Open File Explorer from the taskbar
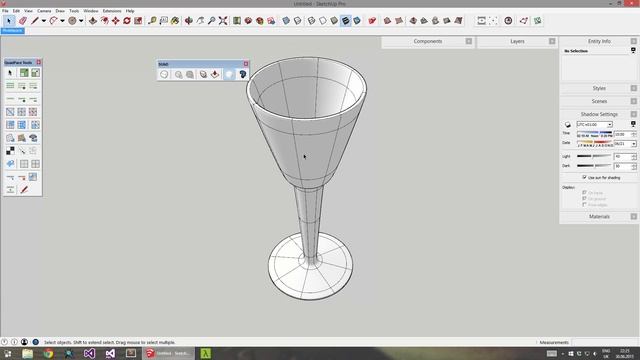640x360 pixels. (x=28, y=353)
